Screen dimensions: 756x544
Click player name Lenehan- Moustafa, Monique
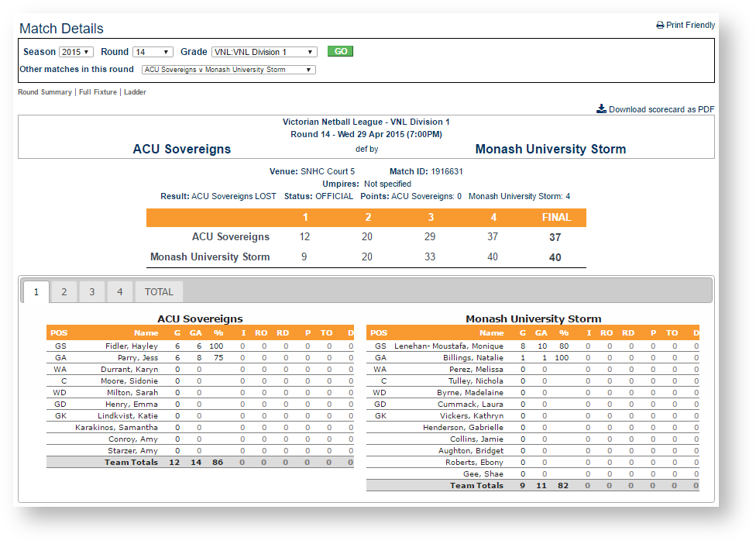(x=449, y=346)
